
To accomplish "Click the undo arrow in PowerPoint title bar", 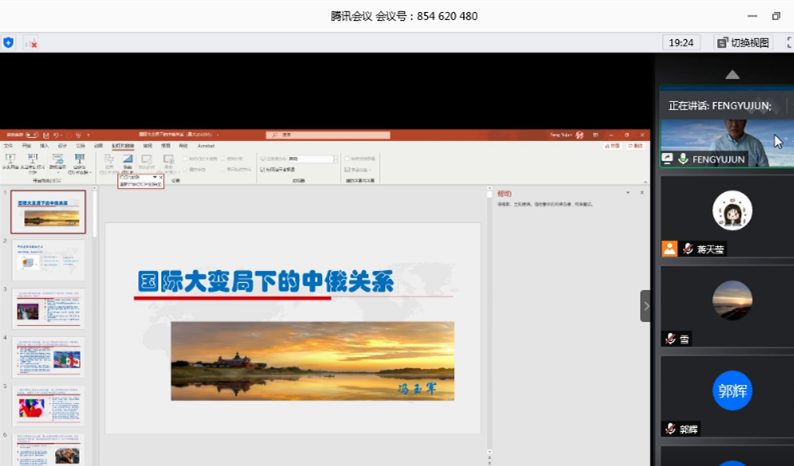I will click(x=56, y=135).
